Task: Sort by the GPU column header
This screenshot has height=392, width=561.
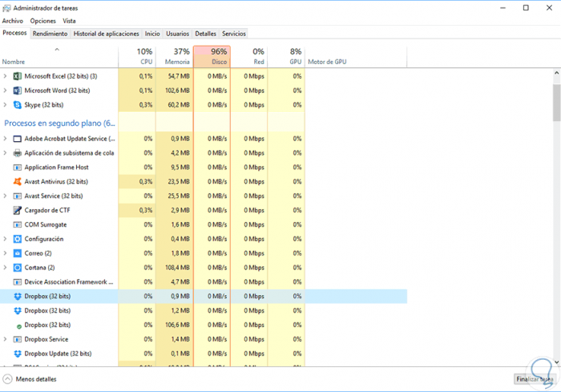Action: [x=286, y=57]
